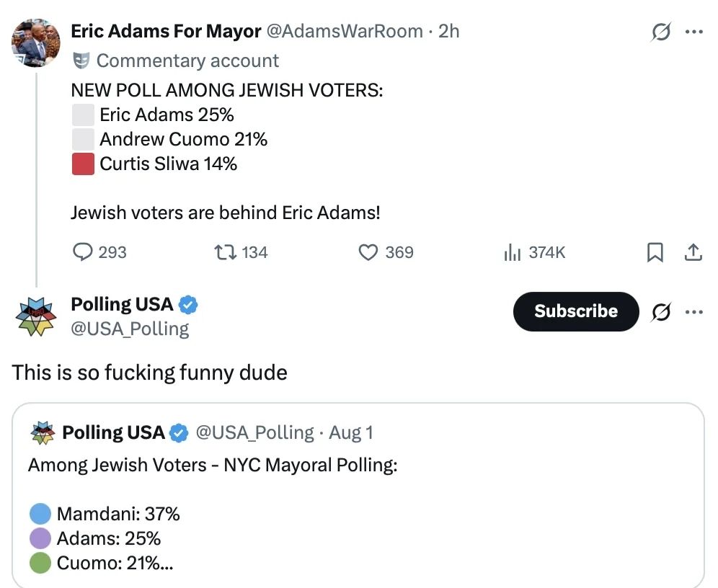
Task: Open Polling USA avatar on the reply
Action: click(x=36, y=316)
